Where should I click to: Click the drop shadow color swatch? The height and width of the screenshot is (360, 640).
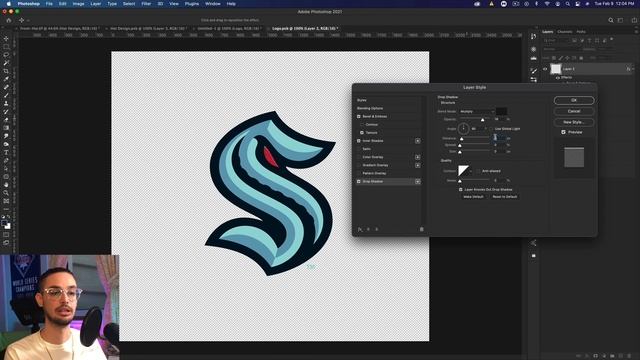click(502, 111)
